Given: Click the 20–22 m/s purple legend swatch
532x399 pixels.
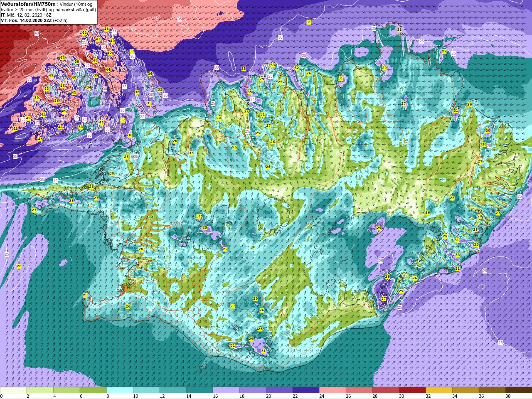Looking at the screenshot, I should [279, 390].
